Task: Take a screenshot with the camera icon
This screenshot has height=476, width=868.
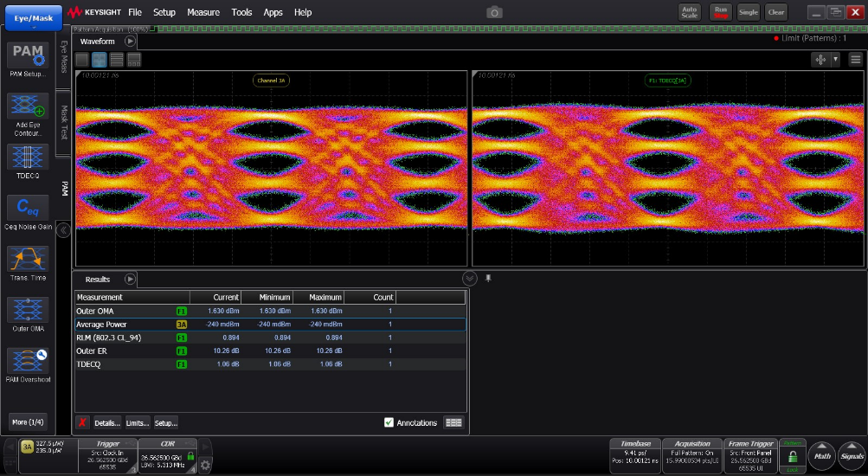Action: click(494, 12)
